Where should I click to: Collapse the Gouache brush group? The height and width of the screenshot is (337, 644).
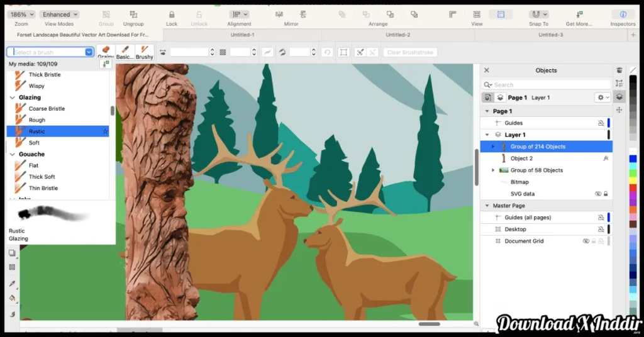13,154
